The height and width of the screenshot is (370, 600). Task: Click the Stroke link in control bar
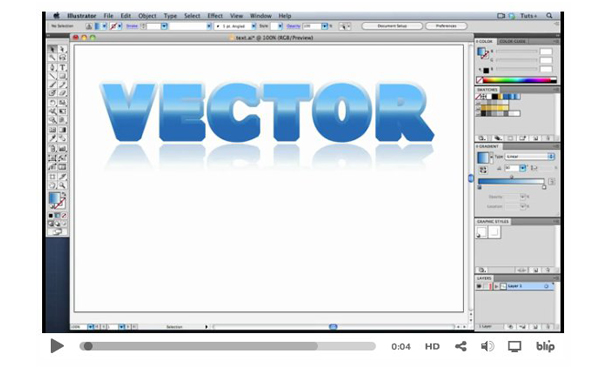(x=132, y=26)
